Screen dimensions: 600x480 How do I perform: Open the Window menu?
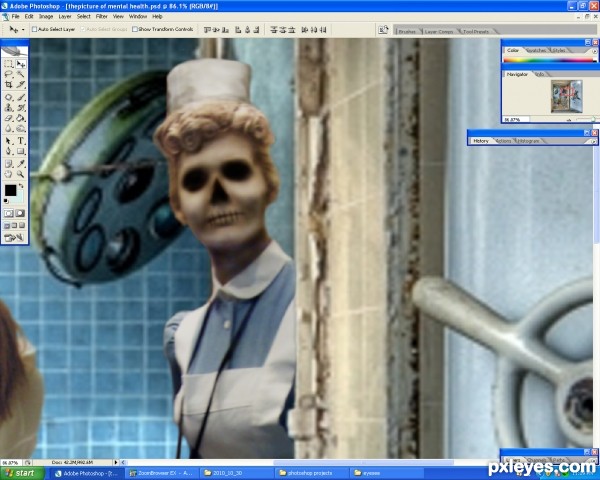coord(138,16)
